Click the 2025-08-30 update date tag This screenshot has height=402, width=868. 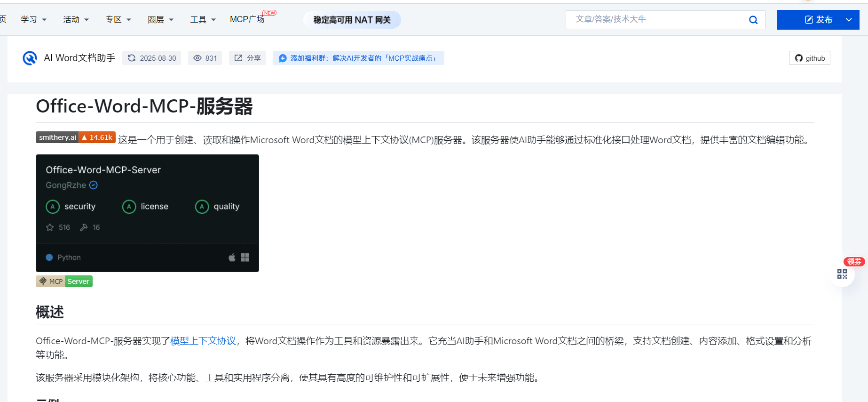coord(152,58)
